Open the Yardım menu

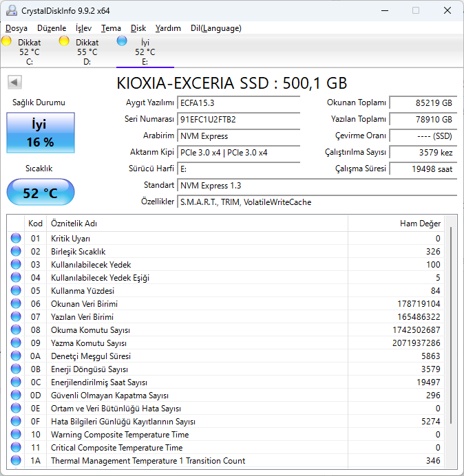click(168, 28)
